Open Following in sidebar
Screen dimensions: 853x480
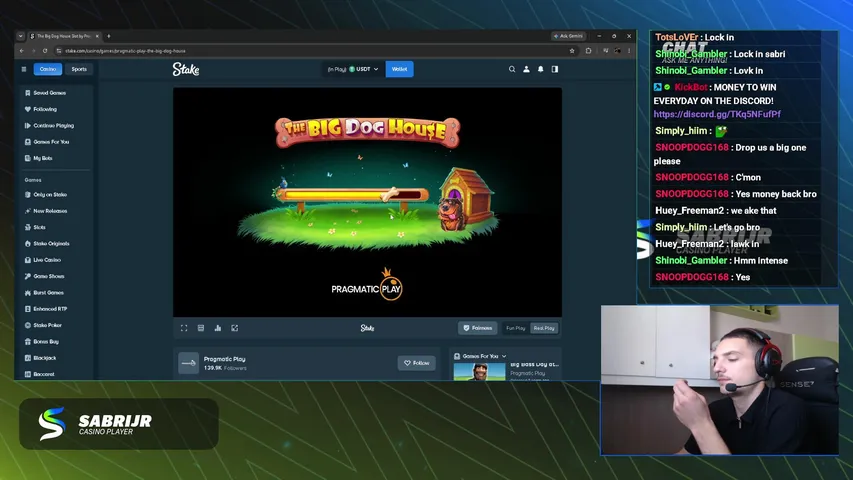click(x=45, y=109)
